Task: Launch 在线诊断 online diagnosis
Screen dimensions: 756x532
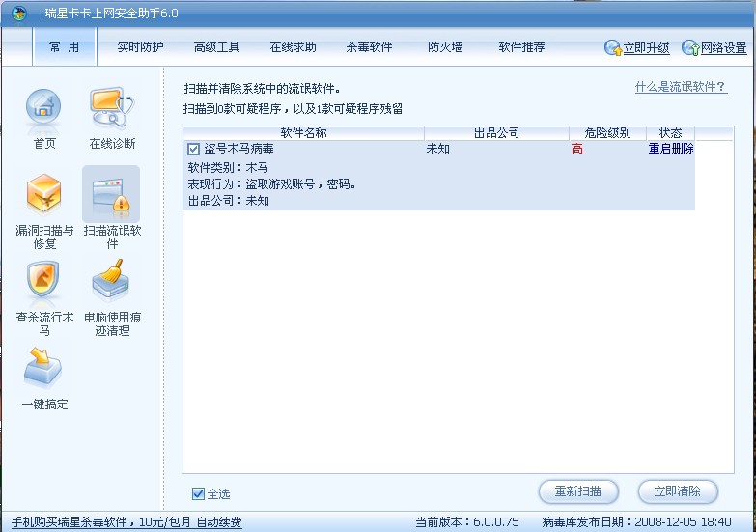Action: 112,107
